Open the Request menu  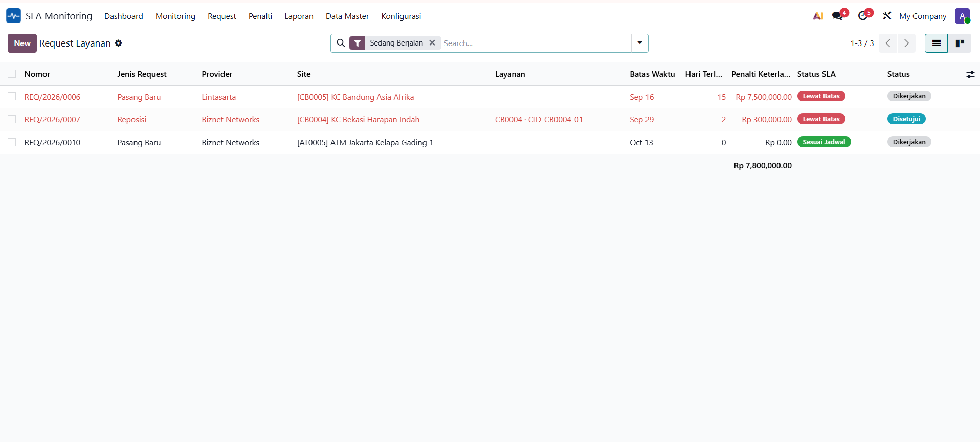pos(222,16)
